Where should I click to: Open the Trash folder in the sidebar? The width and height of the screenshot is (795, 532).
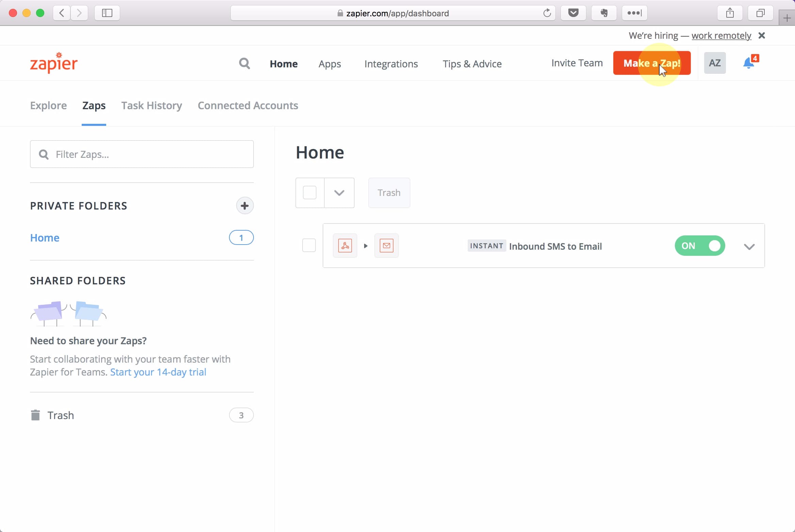61,415
